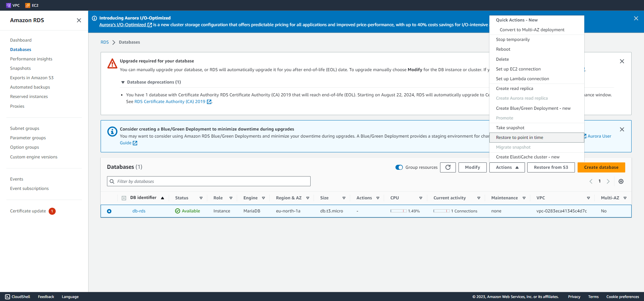
Task: Choose Convert to Multi-AZ deployment
Action: 537,30
